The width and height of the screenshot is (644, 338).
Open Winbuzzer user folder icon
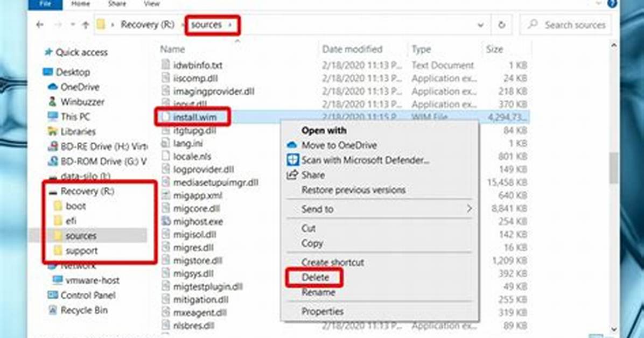(x=53, y=101)
